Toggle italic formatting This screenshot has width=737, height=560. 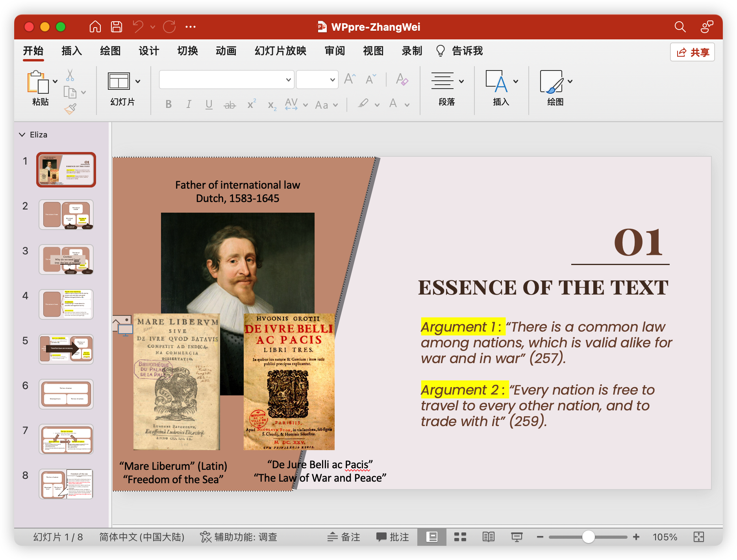pos(189,104)
